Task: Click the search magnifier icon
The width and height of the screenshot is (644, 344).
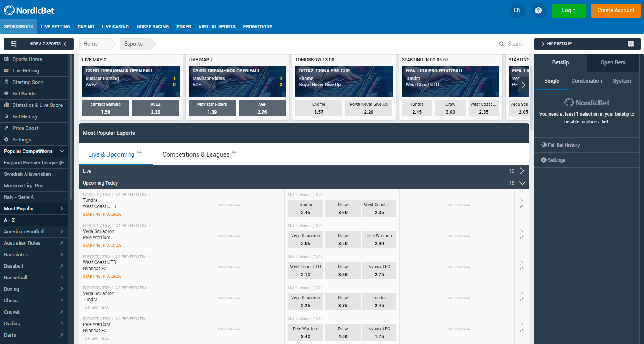Action: coord(501,44)
